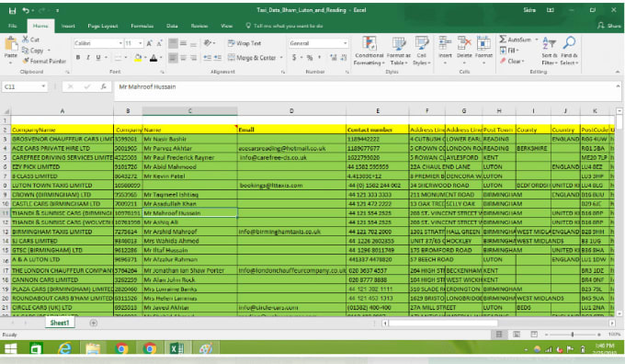Open Sort & Filter menu
The image size is (625, 364).
pyautogui.click(x=550, y=51)
